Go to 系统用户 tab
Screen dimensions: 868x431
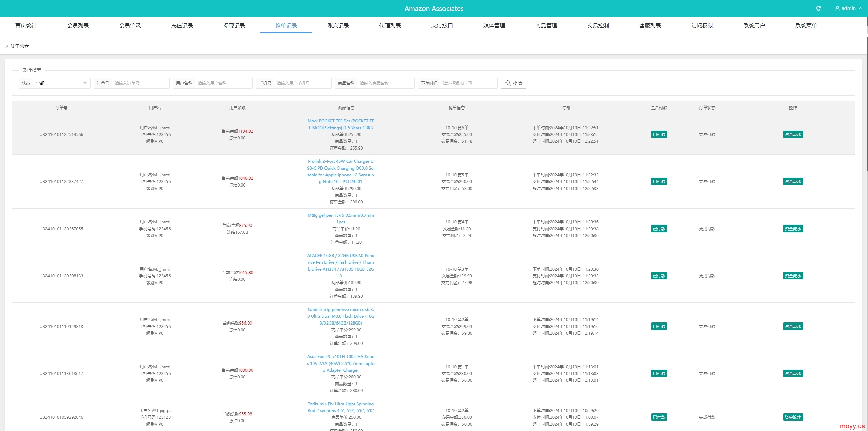click(754, 25)
